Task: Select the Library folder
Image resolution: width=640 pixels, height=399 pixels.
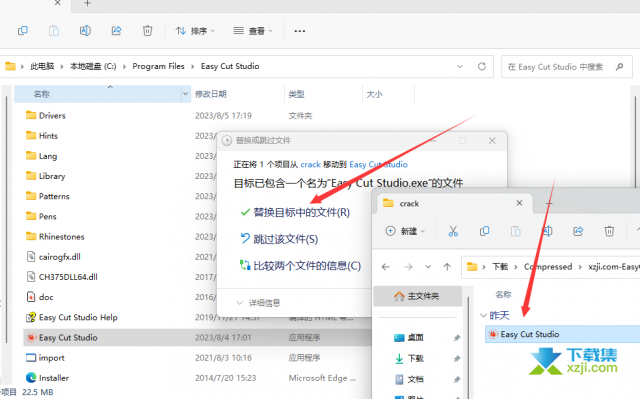Action: click(52, 176)
